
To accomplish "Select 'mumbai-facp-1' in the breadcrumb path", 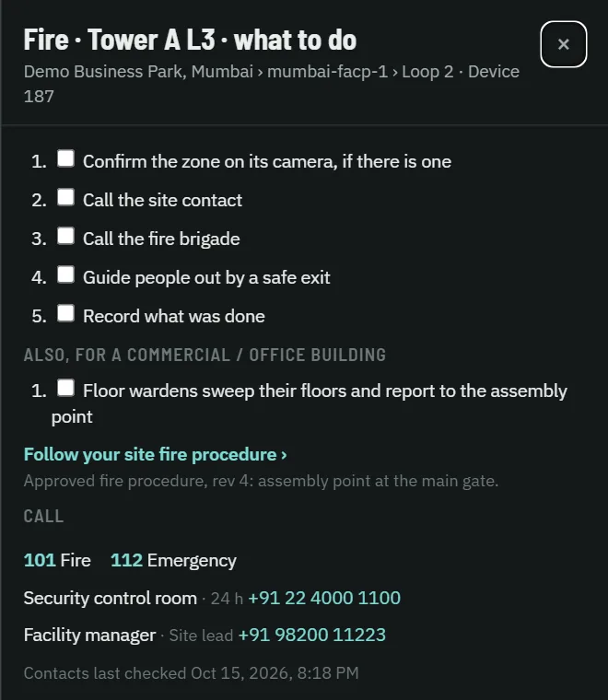I will (x=327, y=72).
